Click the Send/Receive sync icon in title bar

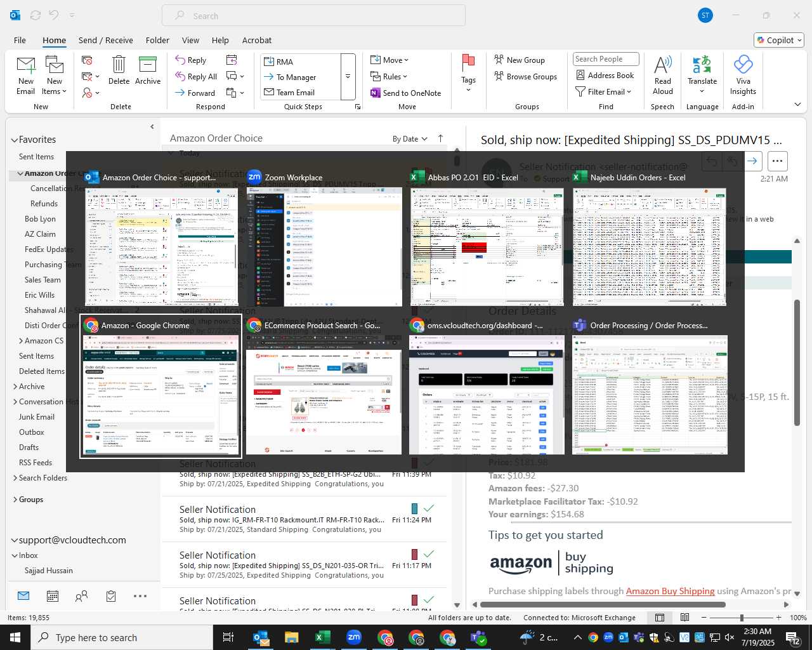[36, 15]
